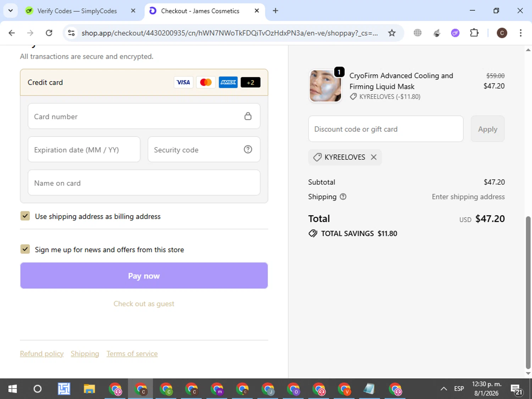Image resolution: width=532 pixels, height=399 pixels.
Task: Switch ESP keyboard language indicator
Action: pyautogui.click(x=459, y=389)
